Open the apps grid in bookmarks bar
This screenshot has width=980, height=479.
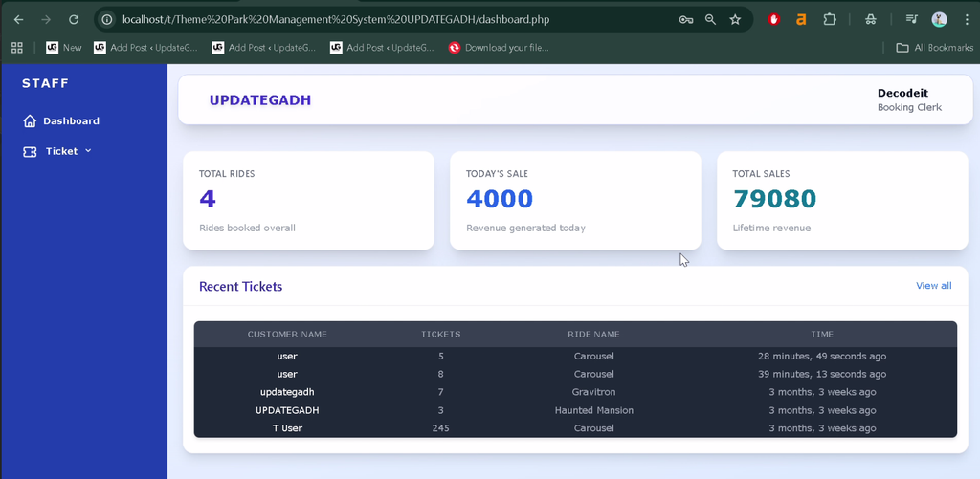click(17, 48)
